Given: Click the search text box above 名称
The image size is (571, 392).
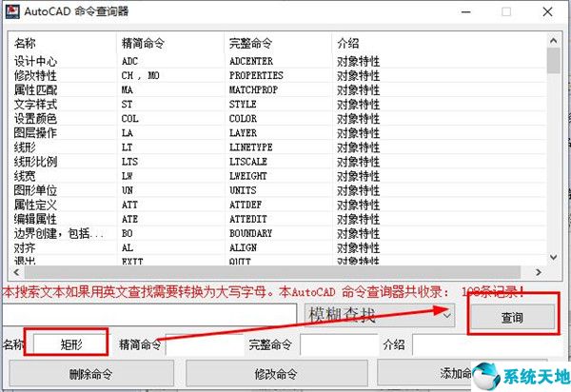Looking at the screenshot, I should 149,315.
